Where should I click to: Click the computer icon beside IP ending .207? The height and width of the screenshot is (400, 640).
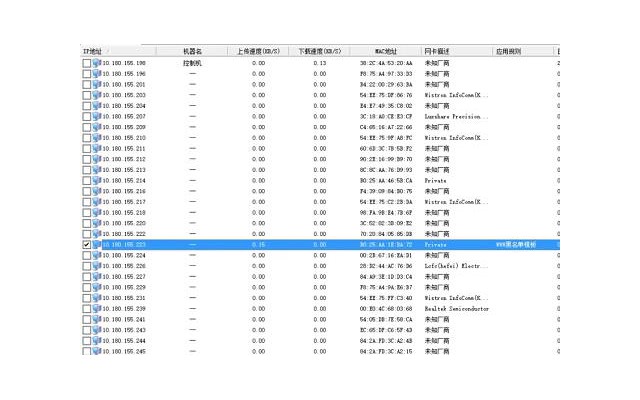point(97,116)
